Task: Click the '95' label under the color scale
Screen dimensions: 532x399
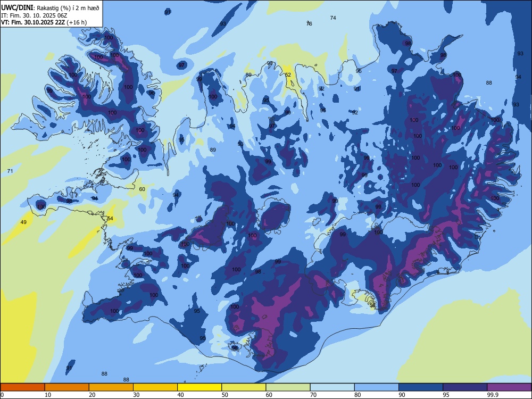Action: (x=446, y=395)
